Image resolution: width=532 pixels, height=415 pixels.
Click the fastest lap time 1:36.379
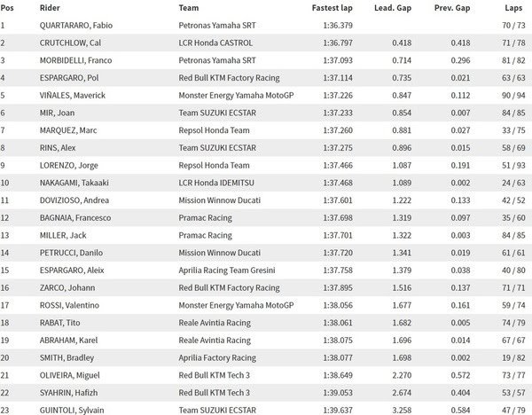click(338, 26)
